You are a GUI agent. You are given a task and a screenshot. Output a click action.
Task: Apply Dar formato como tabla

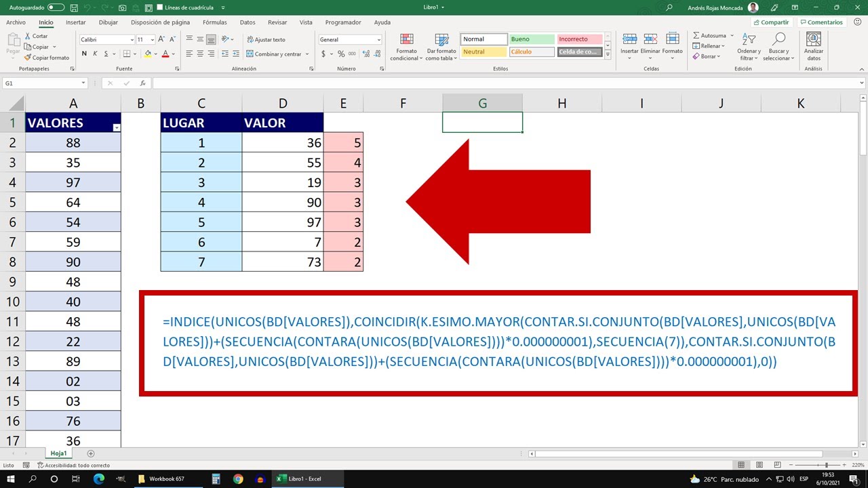click(x=441, y=47)
